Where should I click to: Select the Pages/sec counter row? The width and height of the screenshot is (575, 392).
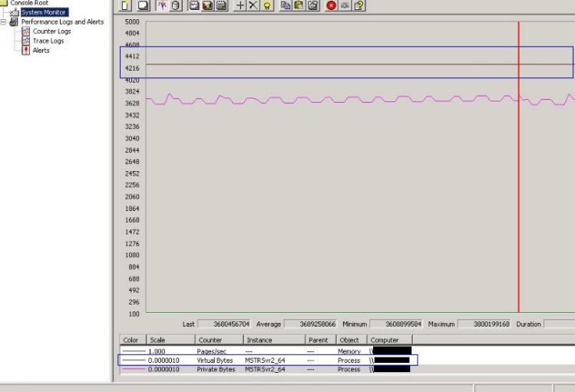click(x=266, y=351)
